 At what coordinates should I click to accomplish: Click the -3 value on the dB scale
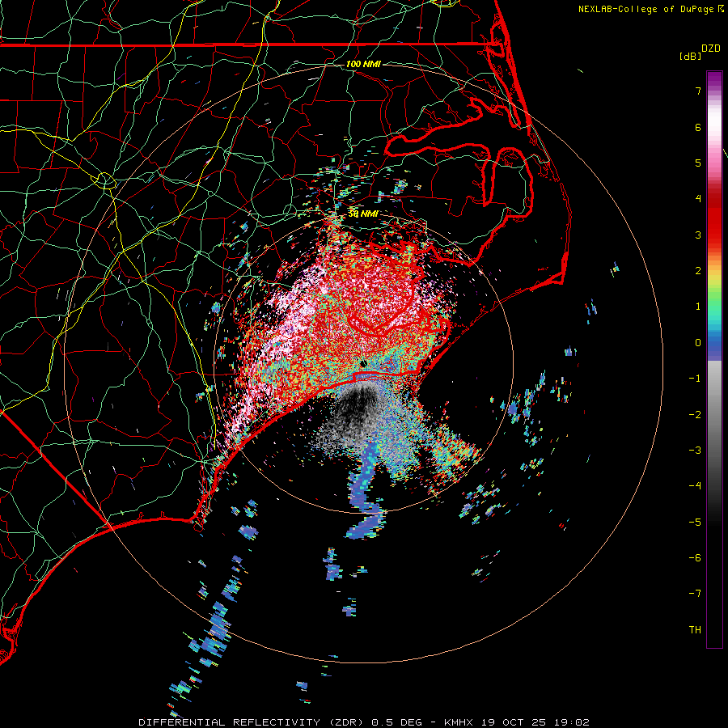pos(695,451)
